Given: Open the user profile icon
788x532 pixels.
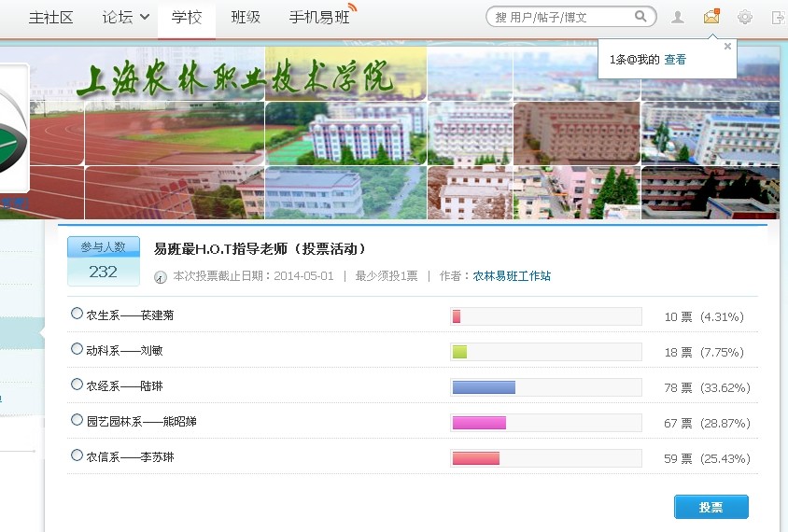Looking at the screenshot, I should [678, 17].
